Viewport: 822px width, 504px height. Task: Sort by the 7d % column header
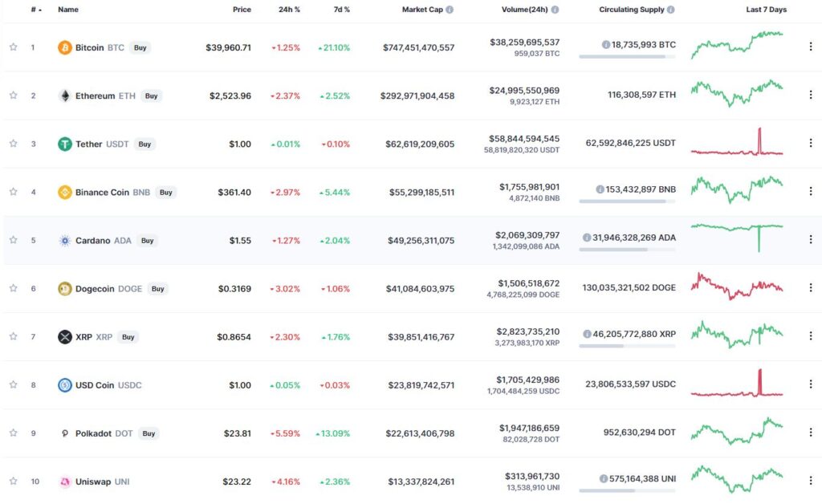[x=341, y=10]
